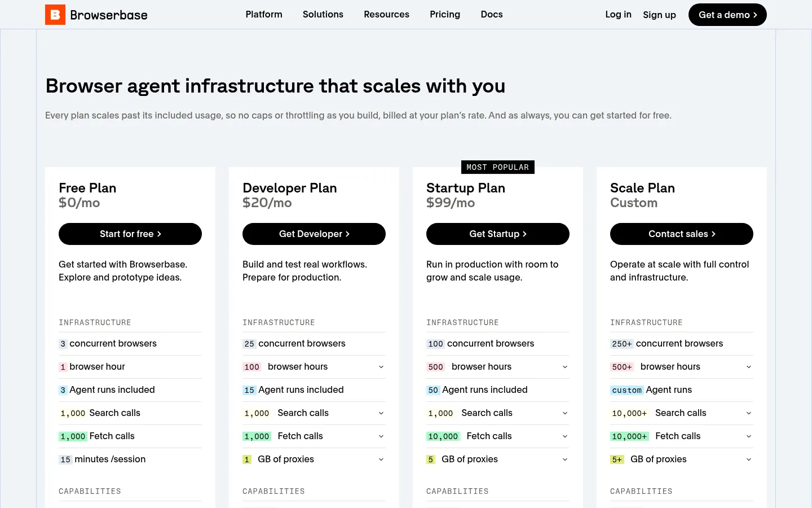This screenshot has height=508, width=812.
Task: Open the Solutions menu
Action: 323,15
